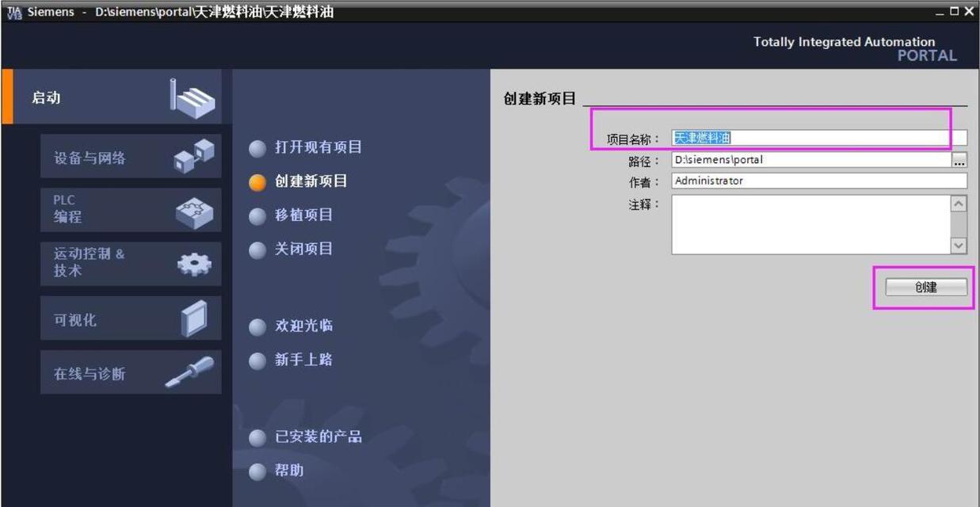Open 可视化 portal entry
Image resolution: width=980 pixels, height=507 pixels.
coord(131,318)
